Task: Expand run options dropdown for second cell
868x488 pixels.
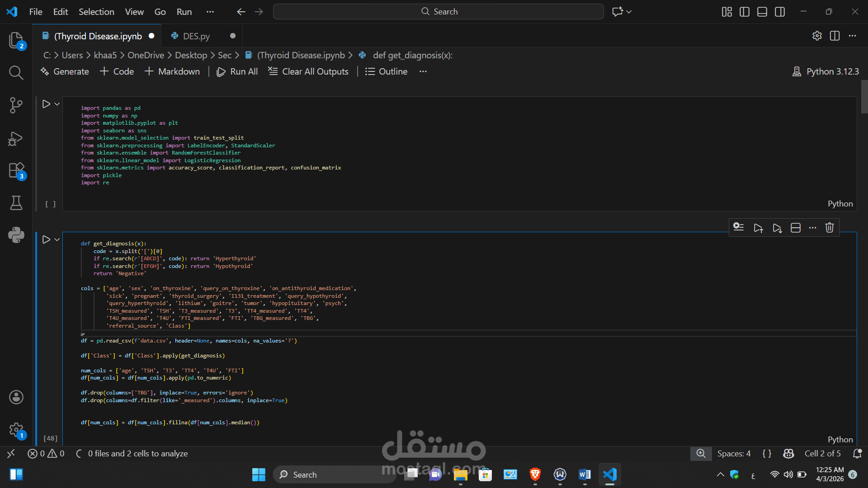Action: pos(57,239)
